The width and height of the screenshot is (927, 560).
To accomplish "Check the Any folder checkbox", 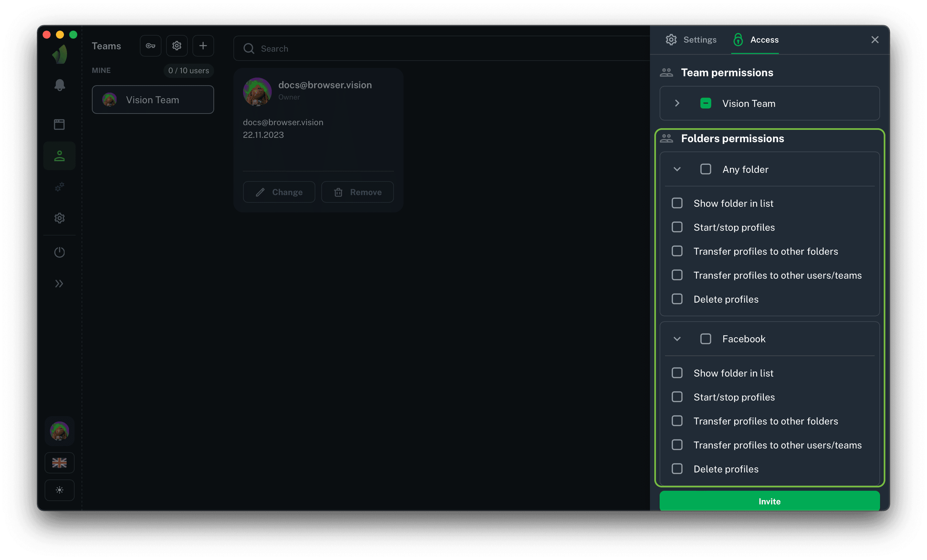I will [706, 169].
